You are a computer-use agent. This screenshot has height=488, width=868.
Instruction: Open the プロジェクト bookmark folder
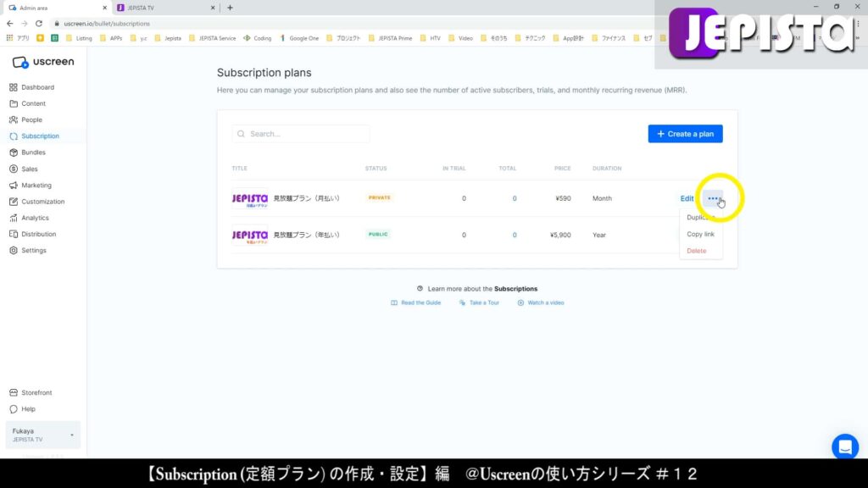[x=343, y=38]
